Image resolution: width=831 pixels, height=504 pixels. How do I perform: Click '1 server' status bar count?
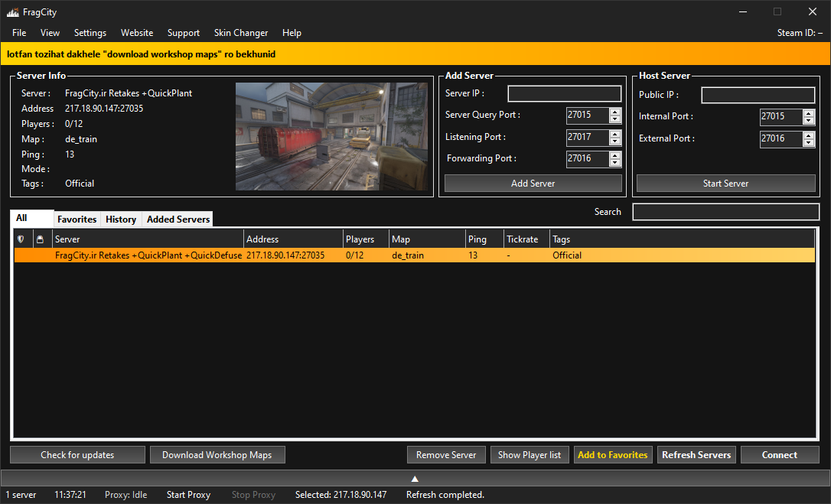21,495
